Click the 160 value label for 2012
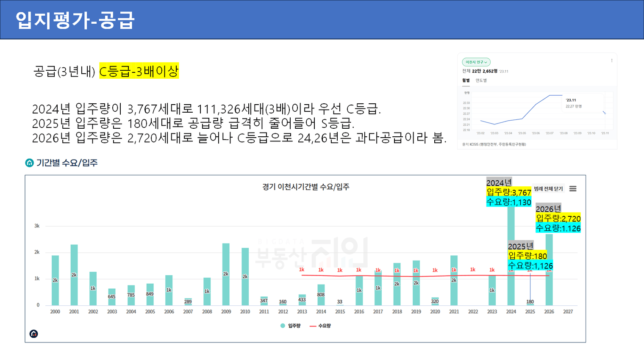This screenshot has height=362, width=644. pos(283,302)
